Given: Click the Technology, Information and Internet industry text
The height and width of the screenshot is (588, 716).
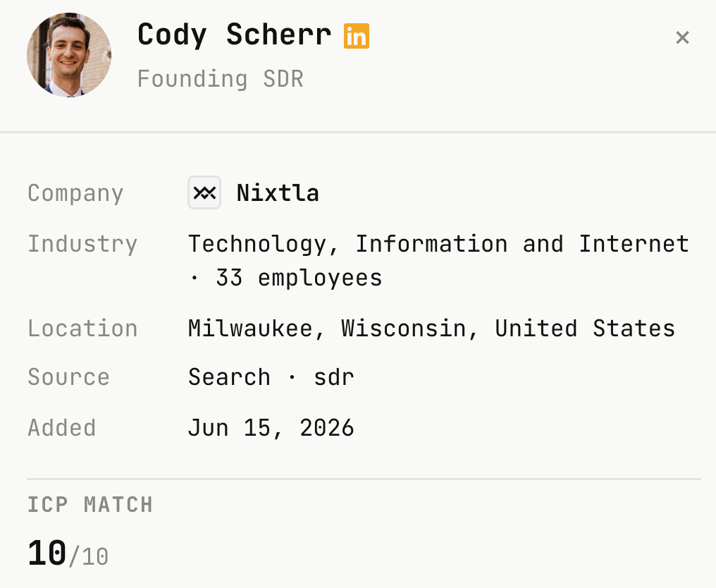Looking at the screenshot, I should click(x=438, y=244).
